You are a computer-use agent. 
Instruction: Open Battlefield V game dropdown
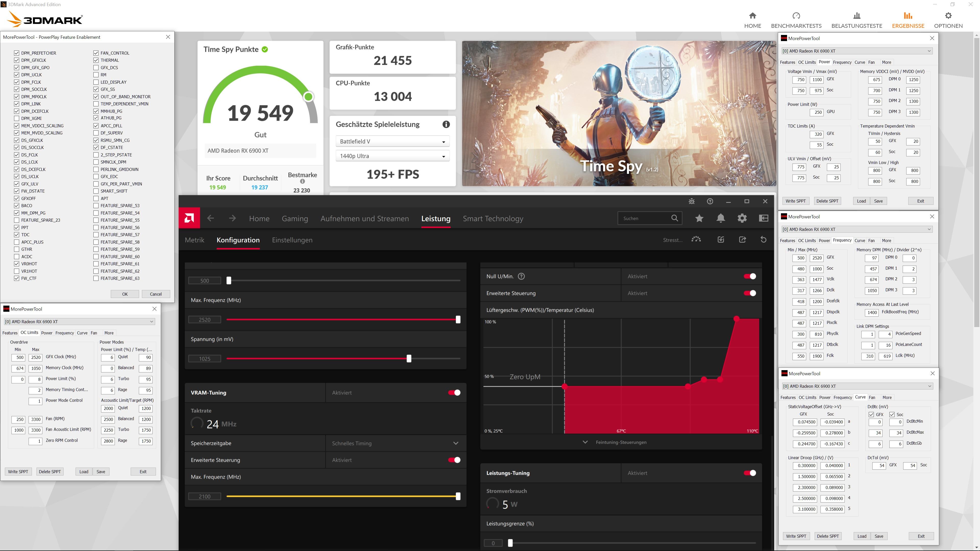click(x=392, y=142)
